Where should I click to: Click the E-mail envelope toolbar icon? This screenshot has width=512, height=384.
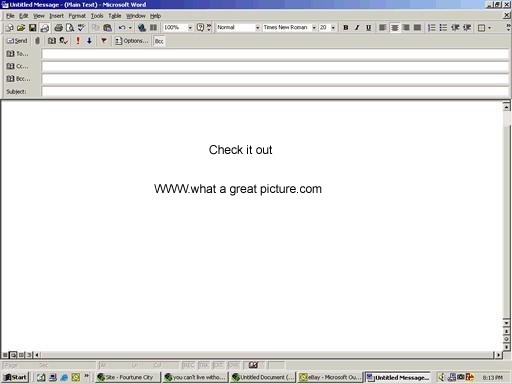pyautogui.click(x=44, y=28)
